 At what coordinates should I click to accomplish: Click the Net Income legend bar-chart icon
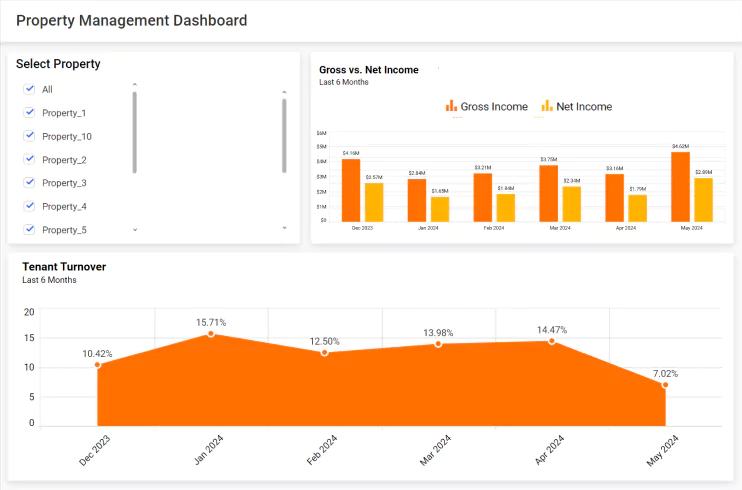547,106
